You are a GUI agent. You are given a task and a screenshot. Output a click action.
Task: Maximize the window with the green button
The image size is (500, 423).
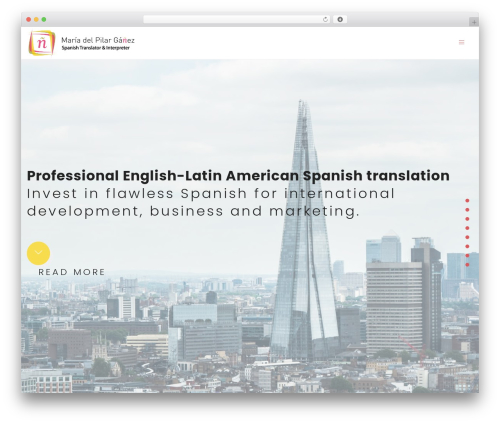(44, 20)
